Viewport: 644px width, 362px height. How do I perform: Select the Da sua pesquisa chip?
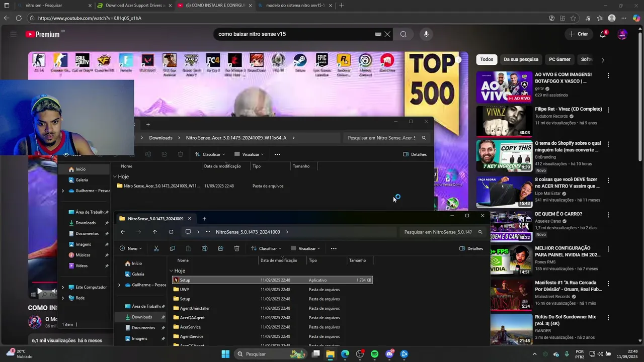521,59
